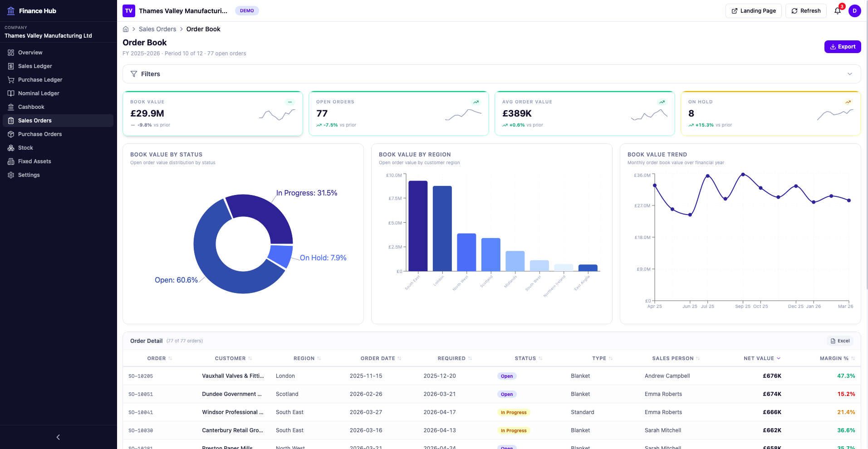Click the notifications bell icon
Screen dimensions: 868x449
(838, 11)
